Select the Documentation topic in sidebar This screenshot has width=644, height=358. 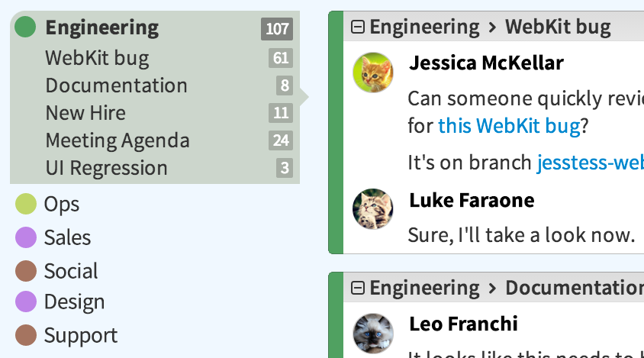pos(116,85)
